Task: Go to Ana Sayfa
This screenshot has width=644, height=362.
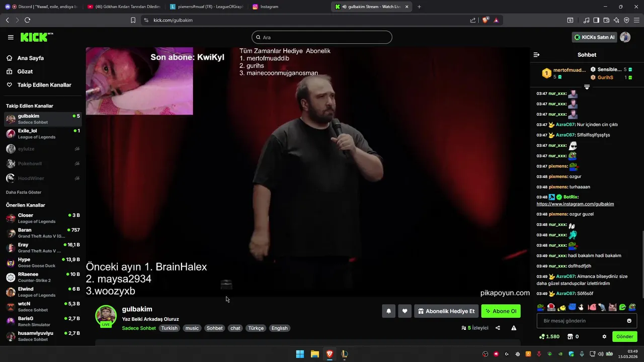Action: pyautogui.click(x=31, y=58)
